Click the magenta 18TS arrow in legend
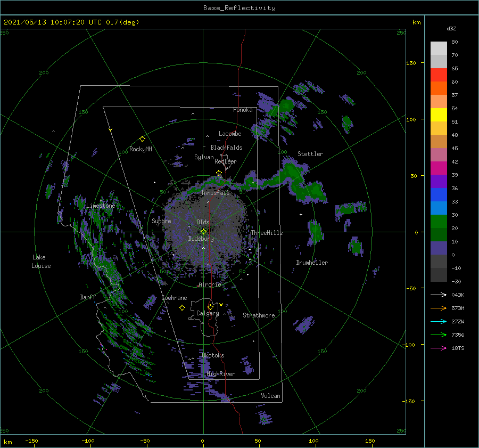The height and width of the screenshot is (448, 479). (439, 348)
